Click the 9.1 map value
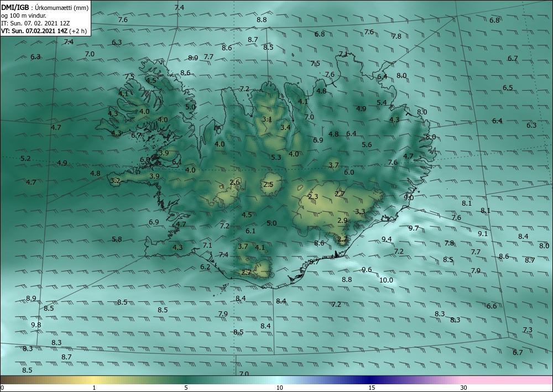 tap(483, 234)
